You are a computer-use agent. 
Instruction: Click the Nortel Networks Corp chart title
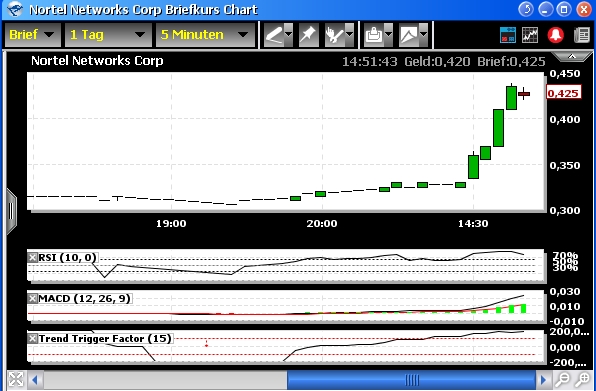[97, 61]
